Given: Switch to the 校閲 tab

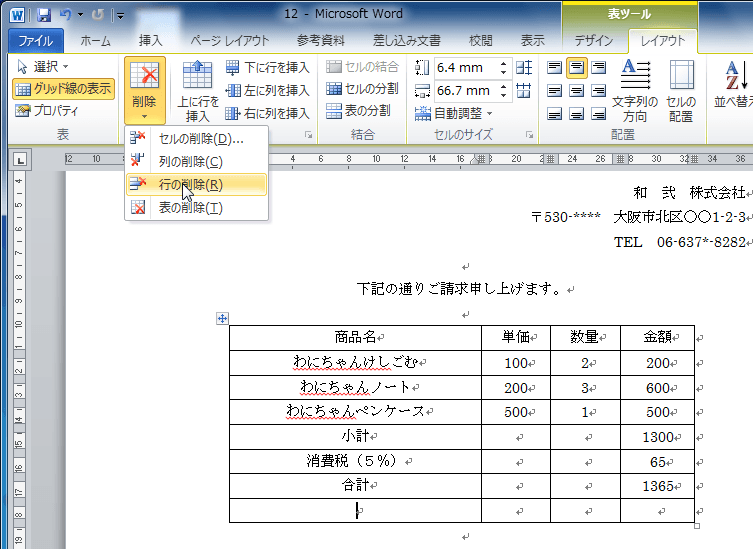Looking at the screenshot, I should click(x=481, y=41).
